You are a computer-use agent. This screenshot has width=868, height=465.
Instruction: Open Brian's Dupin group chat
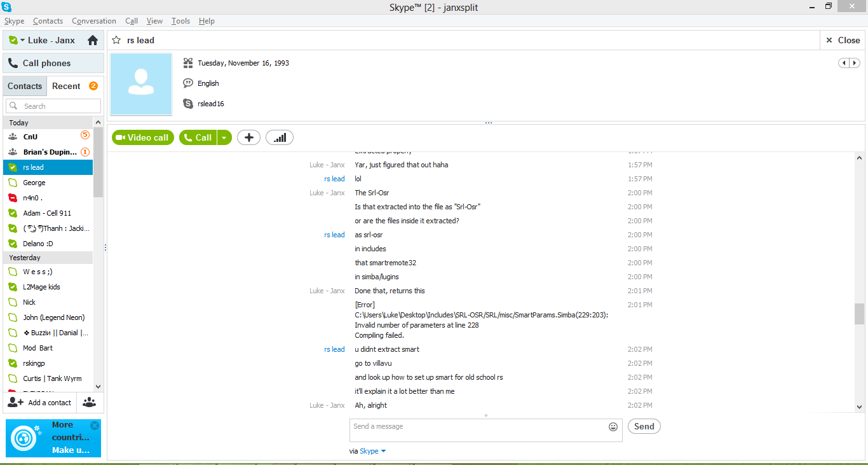(x=48, y=152)
